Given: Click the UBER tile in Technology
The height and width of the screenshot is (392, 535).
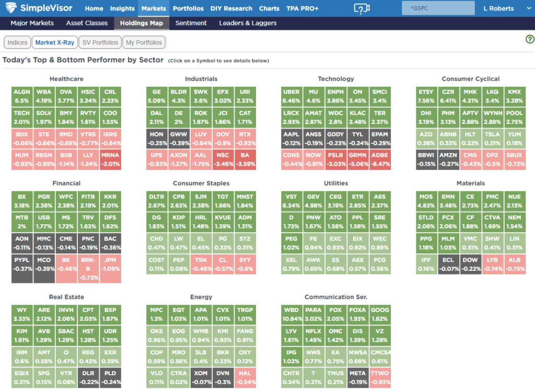Looking at the screenshot, I should (x=292, y=96).
